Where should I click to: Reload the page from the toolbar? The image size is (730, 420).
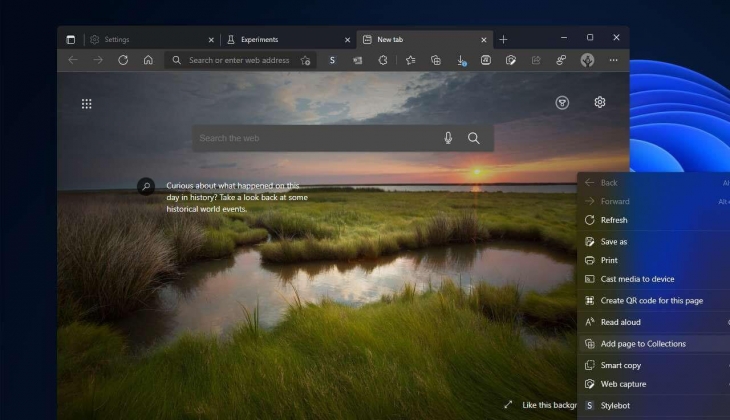pyautogui.click(x=123, y=60)
